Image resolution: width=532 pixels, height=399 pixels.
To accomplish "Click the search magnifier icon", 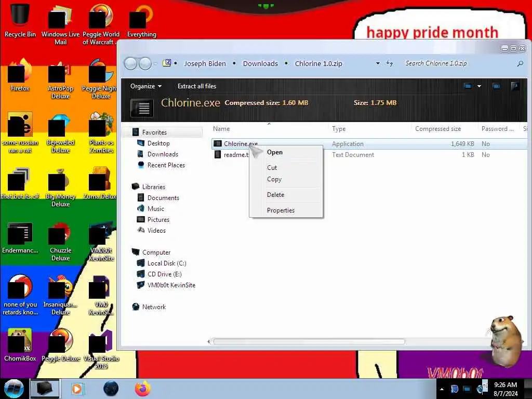I will tap(520, 63).
